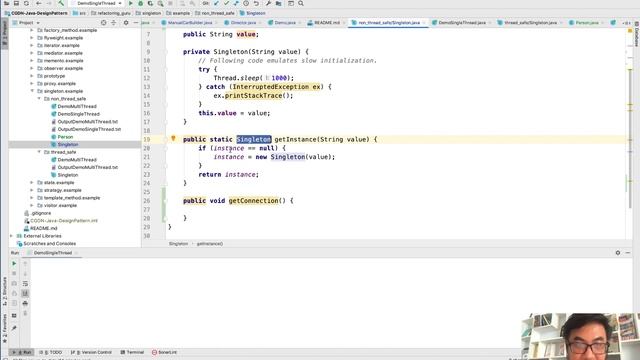Viewport: 640px width, 360px height.
Task: Switch to ManualCarBuilder.java tab
Action: point(190,23)
